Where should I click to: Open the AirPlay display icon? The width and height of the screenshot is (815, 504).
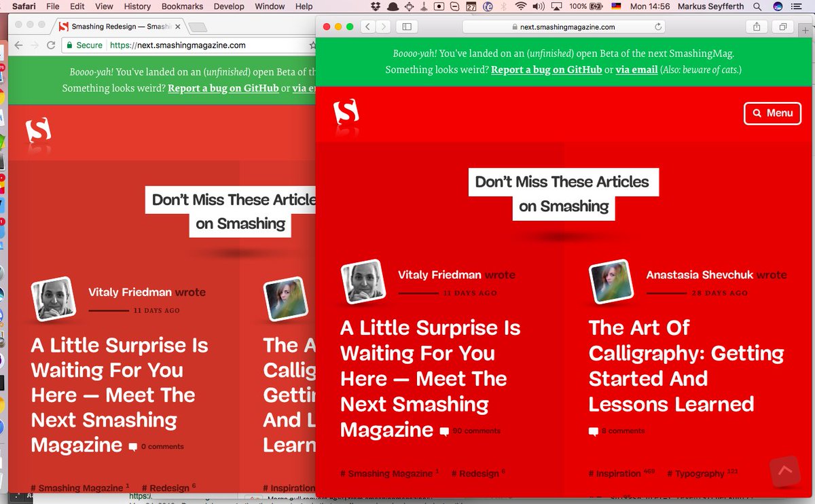557,6
